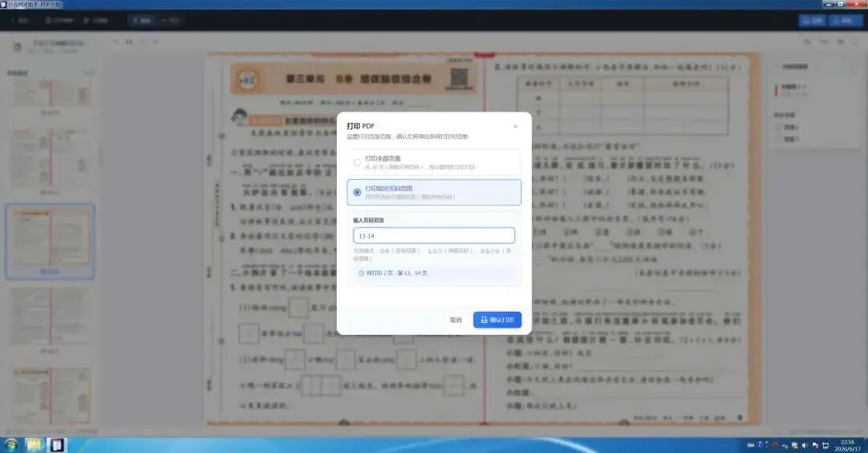Image resolution: width=868 pixels, height=453 pixels.
Task: Click the blue 确认打印 button
Action: coord(497,320)
